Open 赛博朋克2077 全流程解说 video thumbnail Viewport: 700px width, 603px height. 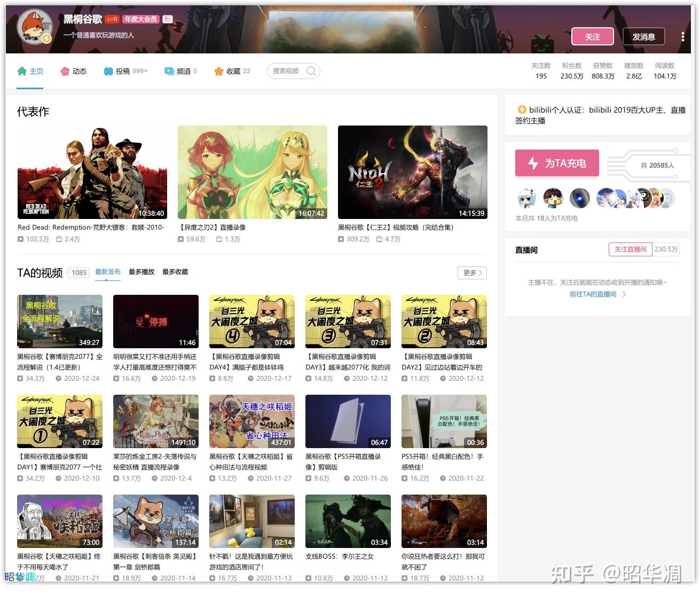coord(60,322)
